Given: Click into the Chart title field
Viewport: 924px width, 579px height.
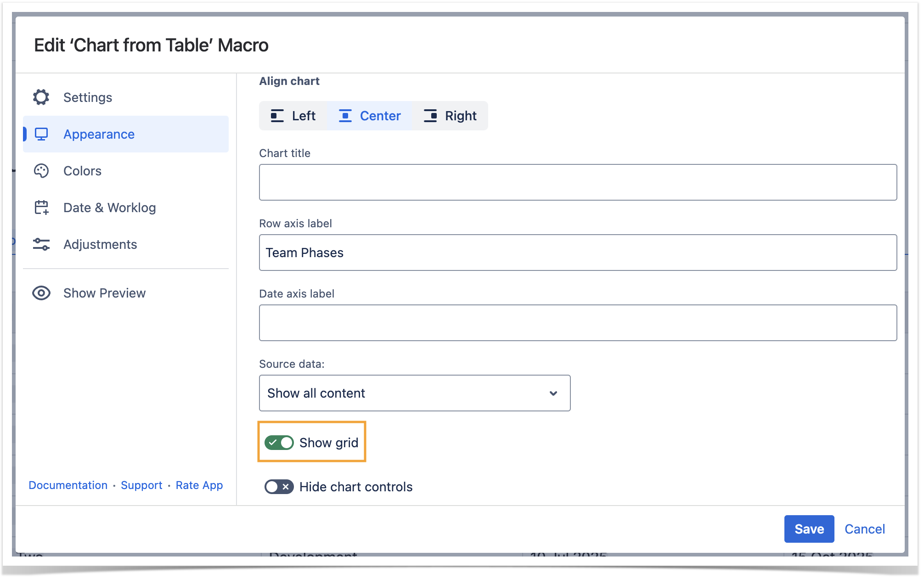Looking at the screenshot, I should click(578, 182).
